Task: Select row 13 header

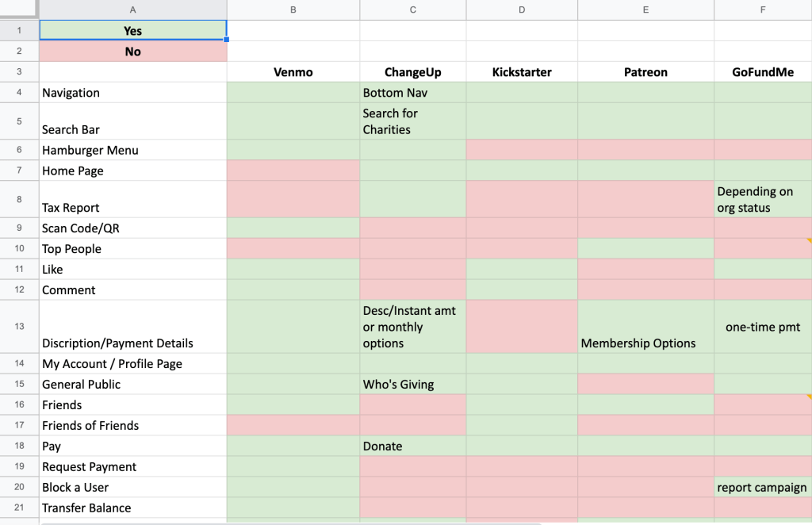Action: coord(19,326)
